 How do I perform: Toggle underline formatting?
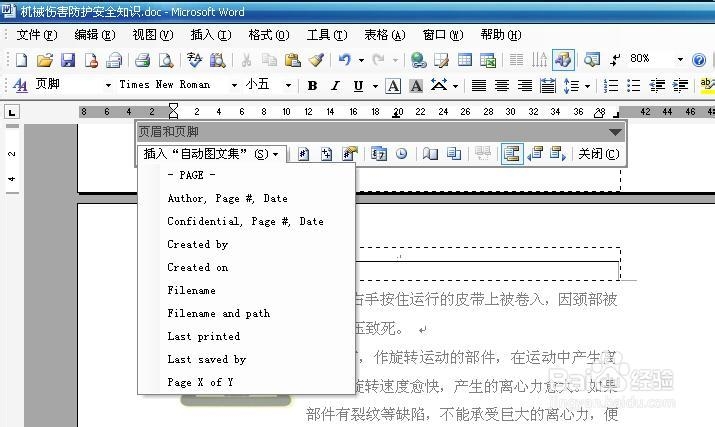coord(358,85)
